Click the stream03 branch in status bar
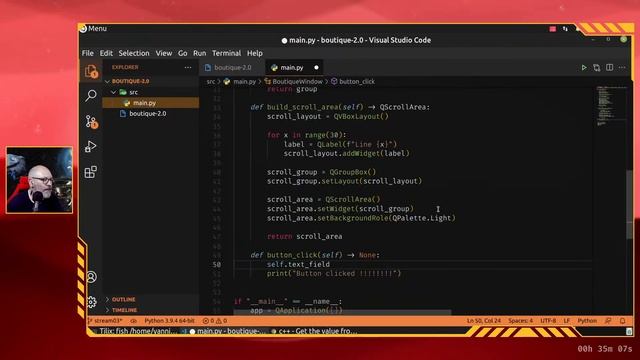 [106, 321]
